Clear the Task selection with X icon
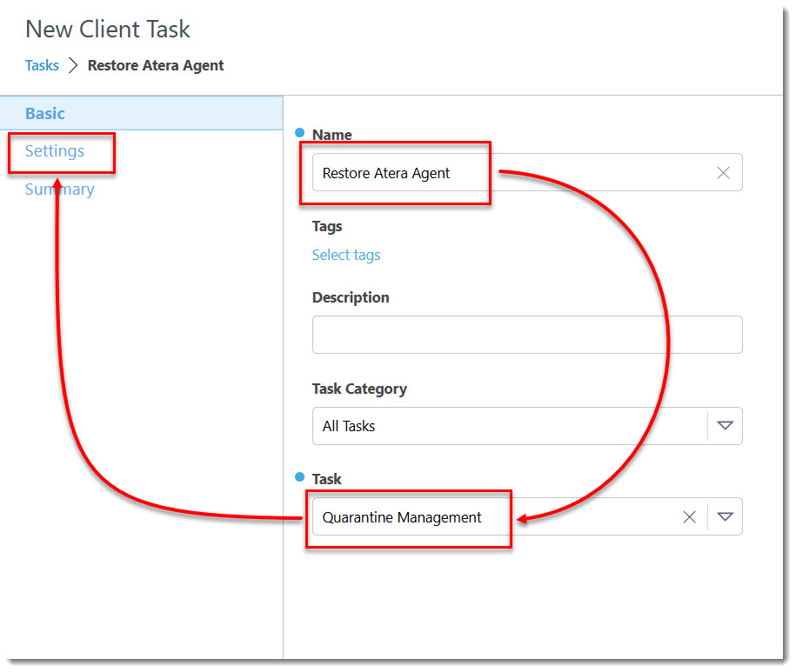Viewport: 796px width, 672px height. pyautogui.click(x=689, y=516)
